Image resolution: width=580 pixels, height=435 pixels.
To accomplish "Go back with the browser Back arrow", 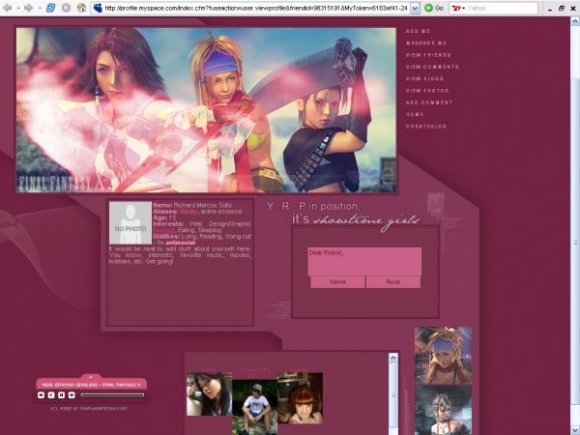I will tap(7, 8).
